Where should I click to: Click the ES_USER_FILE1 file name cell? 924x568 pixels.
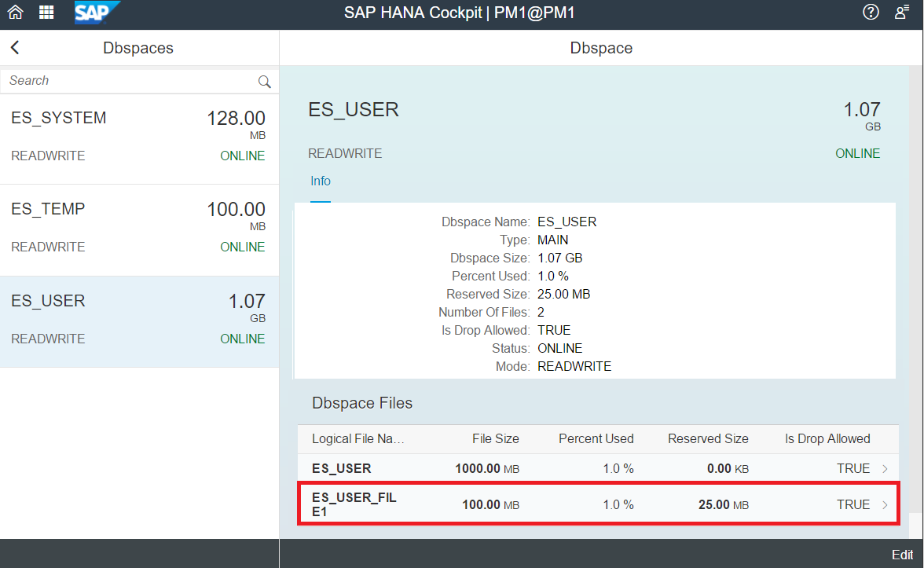click(354, 505)
